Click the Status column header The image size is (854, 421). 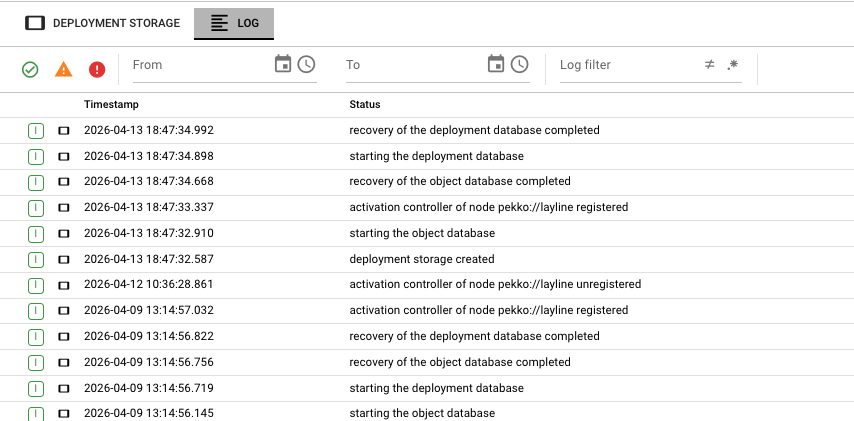[x=364, y=104]
